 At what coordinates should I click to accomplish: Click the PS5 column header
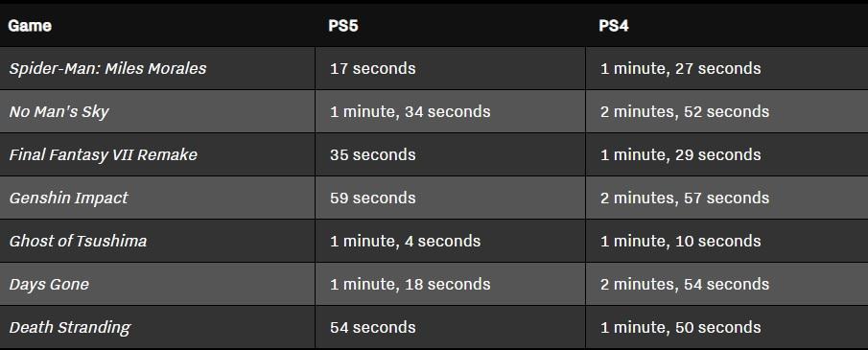[343, 26]
